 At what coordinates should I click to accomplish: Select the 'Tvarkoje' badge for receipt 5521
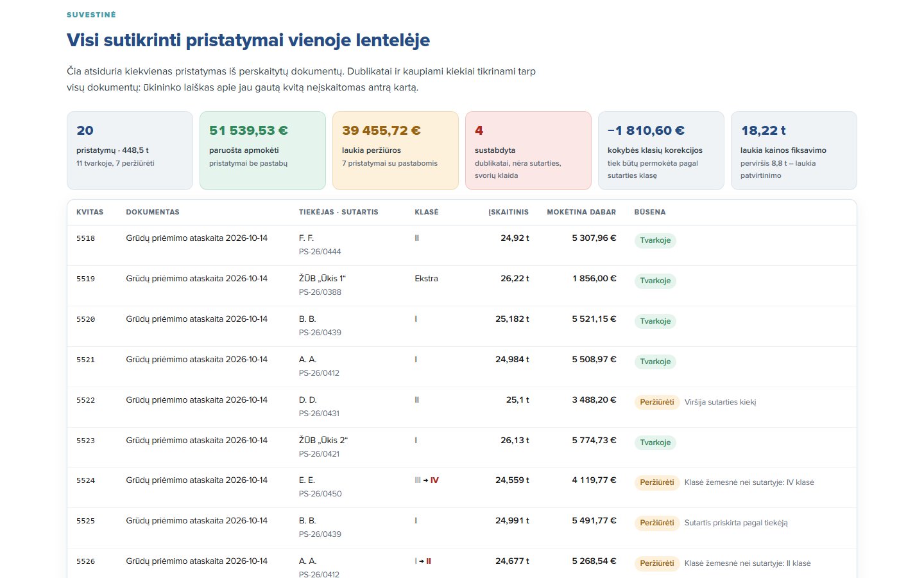pos(655,362)
